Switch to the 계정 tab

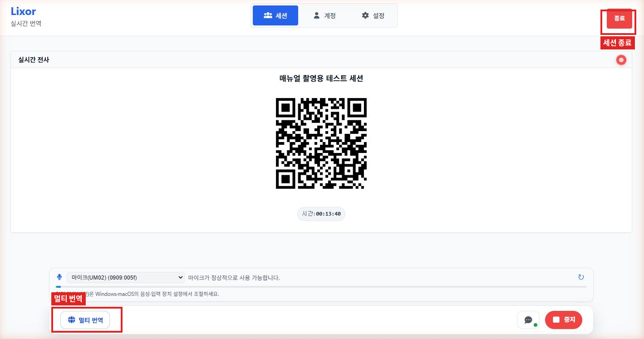(324, 15)
